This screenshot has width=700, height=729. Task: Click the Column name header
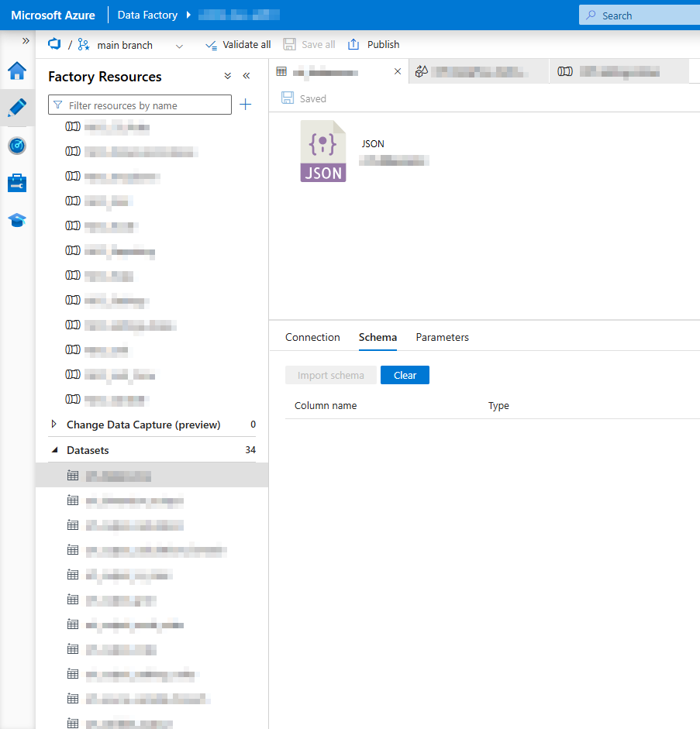tap(326, 406)
